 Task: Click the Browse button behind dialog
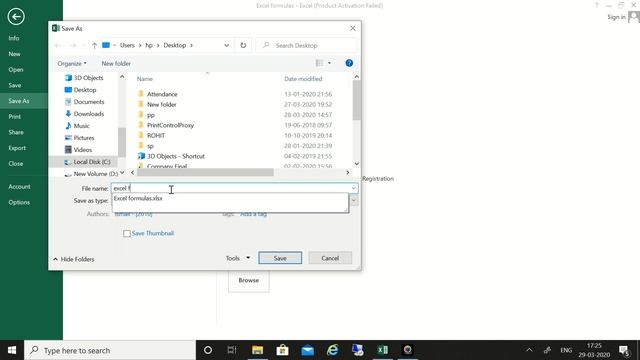coord(249,280)
